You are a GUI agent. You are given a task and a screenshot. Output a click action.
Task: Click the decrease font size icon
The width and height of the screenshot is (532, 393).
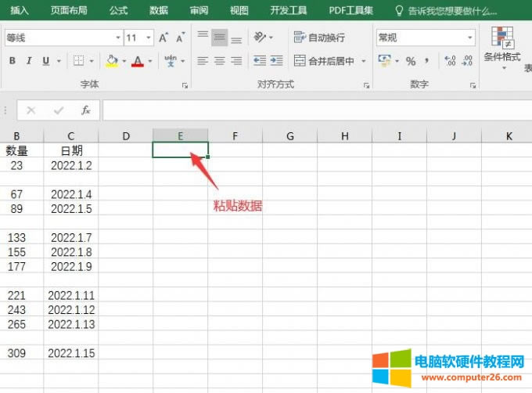tap(181, 38)
